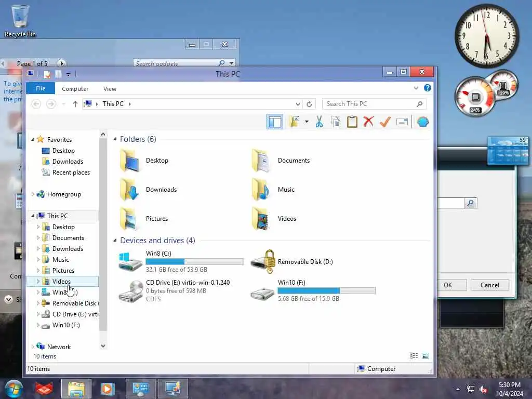Open the media player taskbar icon
532x399 pixels.
pos(108,389)
